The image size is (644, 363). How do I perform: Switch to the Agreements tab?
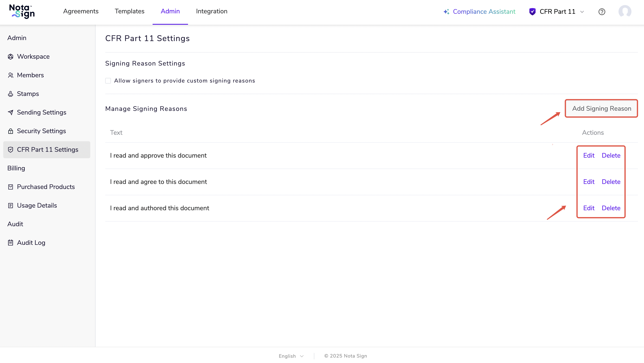pyautogui.click(x=81, y=12)
